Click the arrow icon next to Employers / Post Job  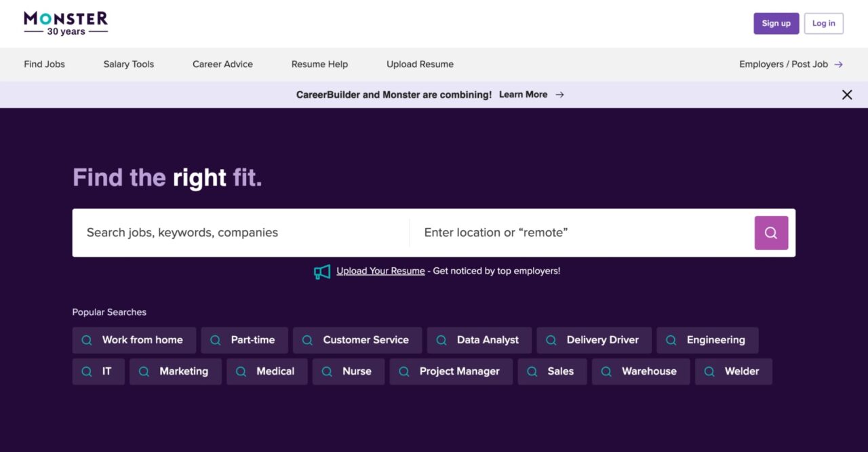click(x=838, y=64)
